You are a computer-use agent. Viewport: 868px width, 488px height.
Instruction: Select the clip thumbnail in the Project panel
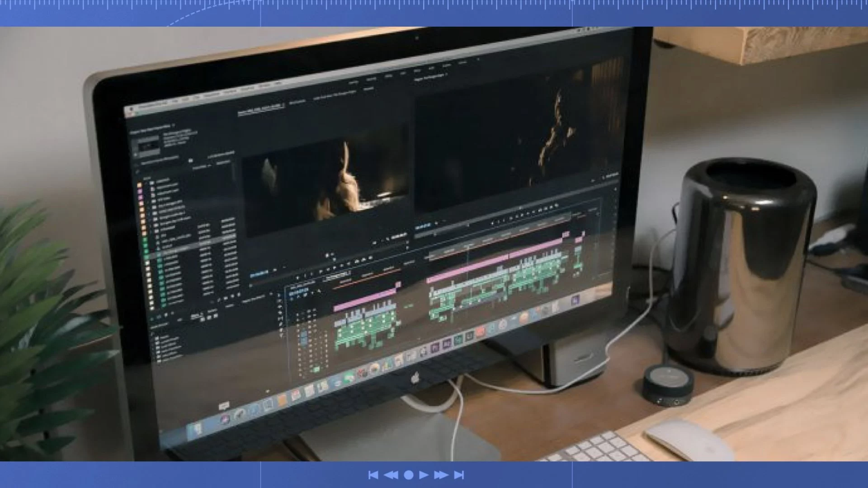coord(146,146)
